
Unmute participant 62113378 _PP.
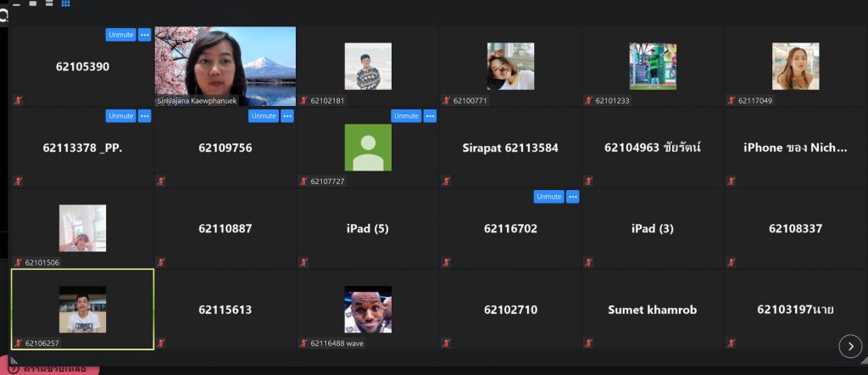(x=120, y=115)
